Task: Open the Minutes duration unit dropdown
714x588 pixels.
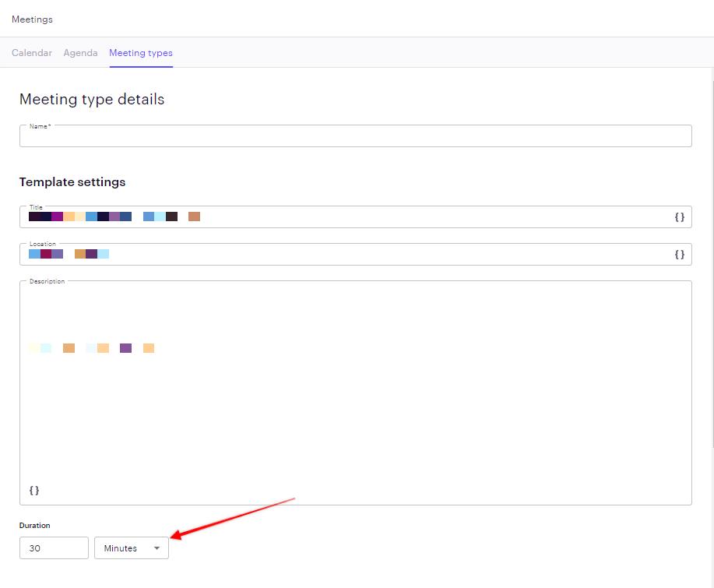Action: [x=132, y=548]
